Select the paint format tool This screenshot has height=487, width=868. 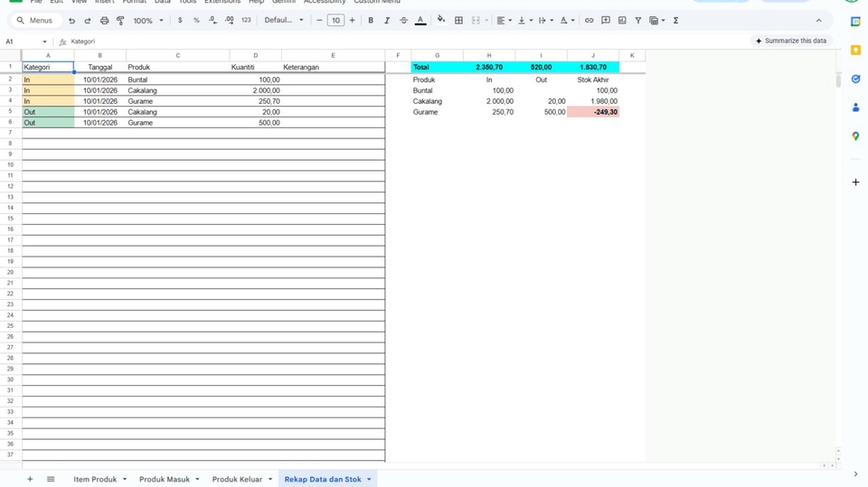click(x=120, y=21)
